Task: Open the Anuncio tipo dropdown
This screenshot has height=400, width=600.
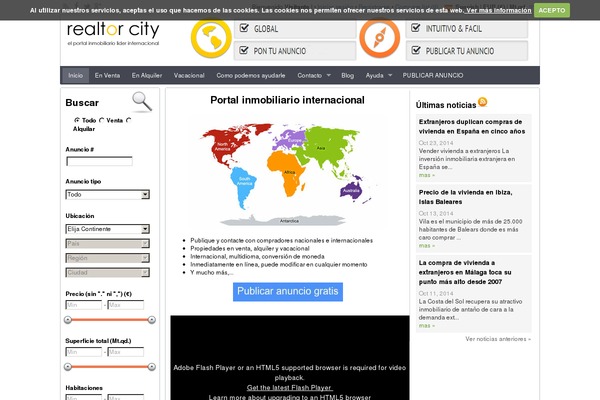Action: (x=108, y=194)
